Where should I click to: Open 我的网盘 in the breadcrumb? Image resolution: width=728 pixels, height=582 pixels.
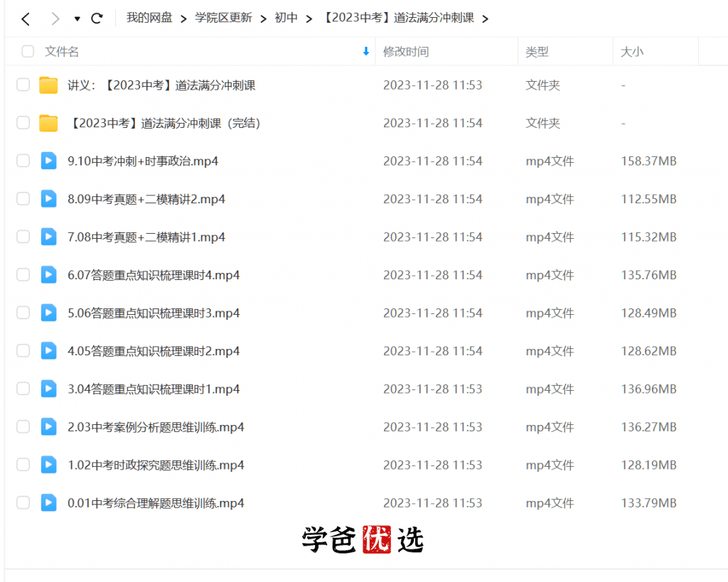[x=149, y=18]
